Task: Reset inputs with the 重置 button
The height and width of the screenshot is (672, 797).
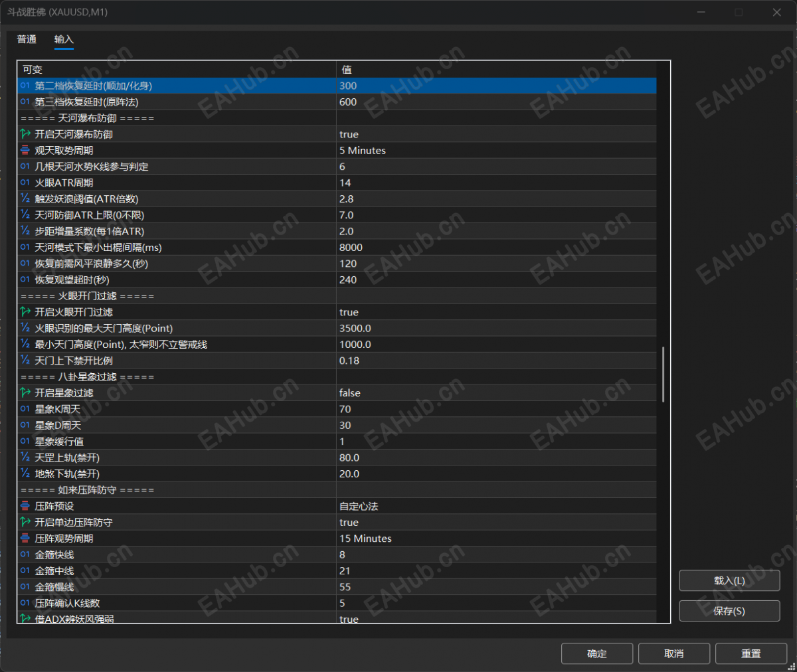Action: (x=751, y=653)
